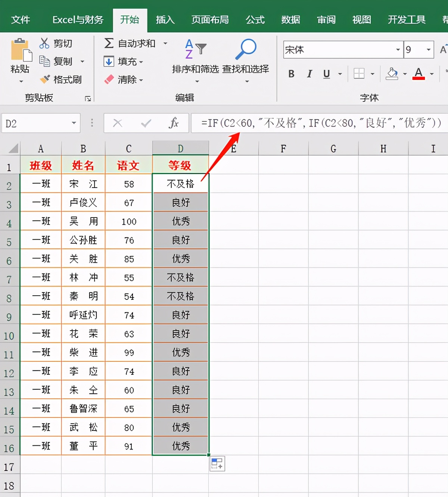Expand the Name Box dropdown arrow
The height and width of the screenshot is (497, 448).
point(74,123)
